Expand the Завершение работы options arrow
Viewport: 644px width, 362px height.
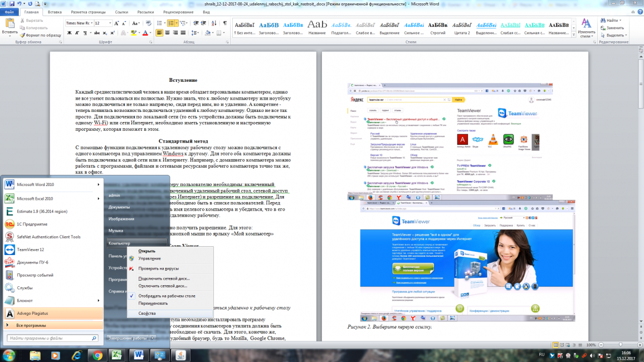pyautogui.click(x=153, y=338)
